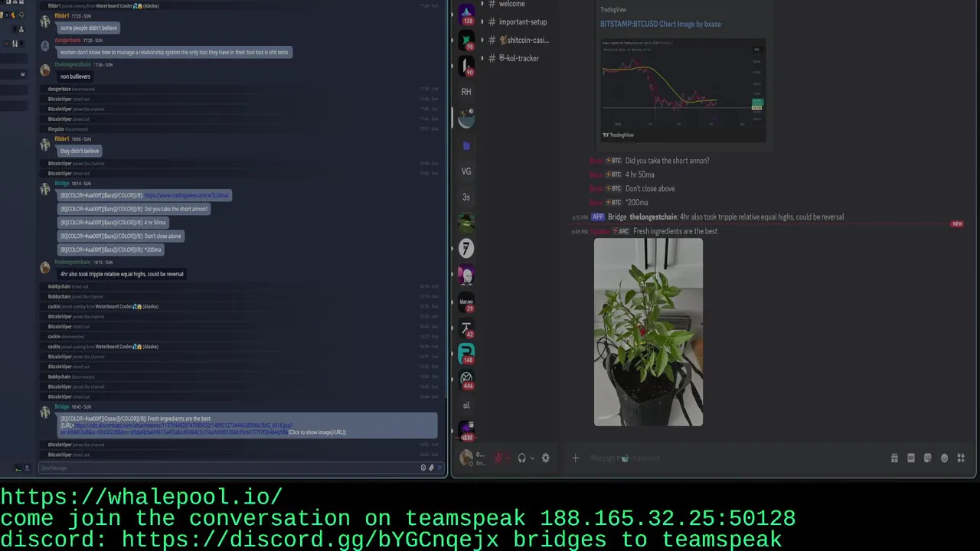The height and width of the screenshot is (551, 980).
Task: Click thelongestchain username at 18:15
Action: tap(73, 262)
